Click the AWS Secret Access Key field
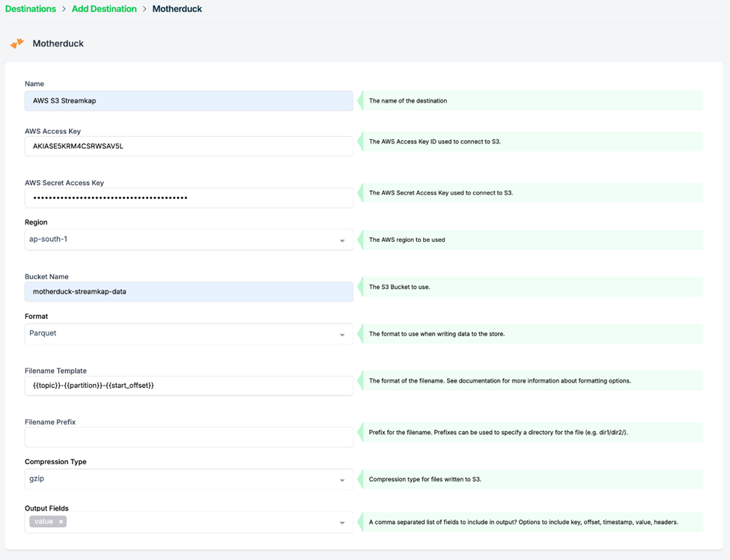 tap(189, 198)
